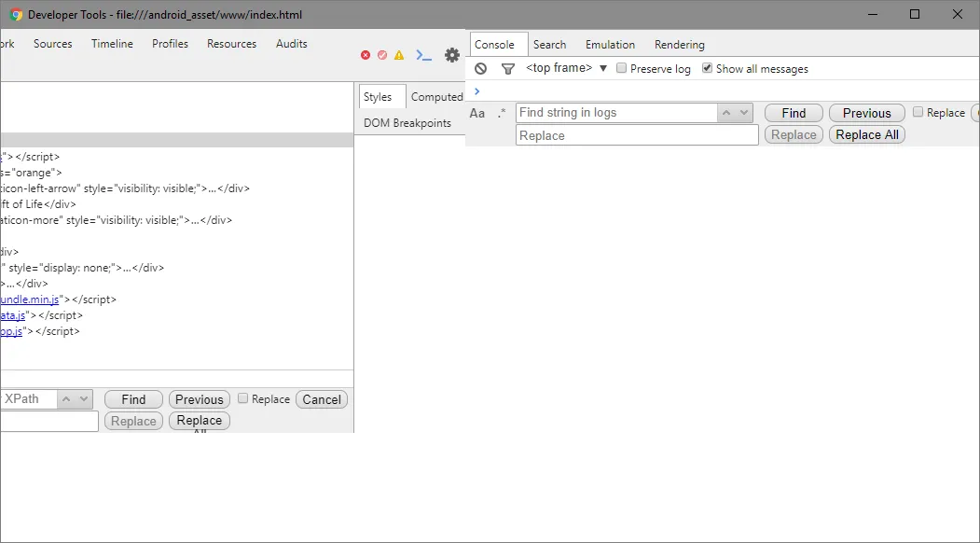Click down arrow in Find string in logs field

click(744, 113)
